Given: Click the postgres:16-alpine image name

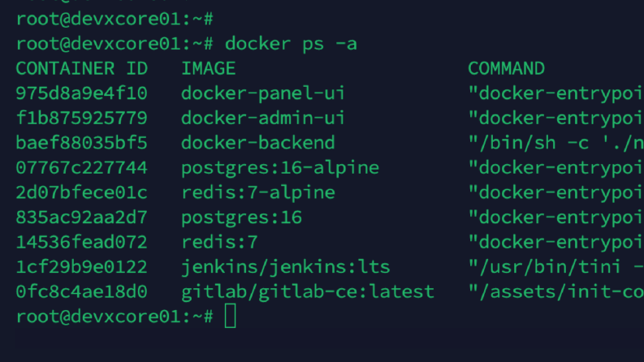Looking at the screenshot, I should tap(280, 168).
